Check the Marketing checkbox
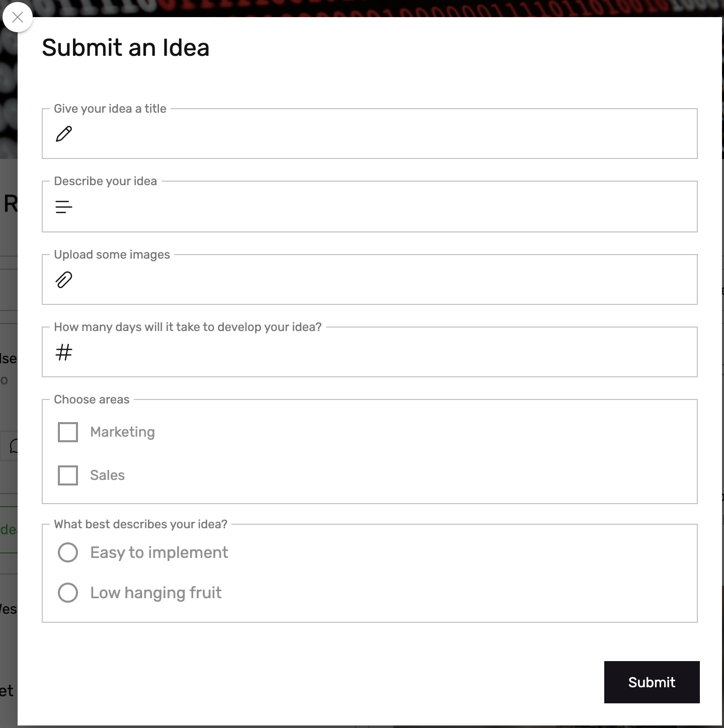This screenshot has height=728, width=724. pos(68,432)
